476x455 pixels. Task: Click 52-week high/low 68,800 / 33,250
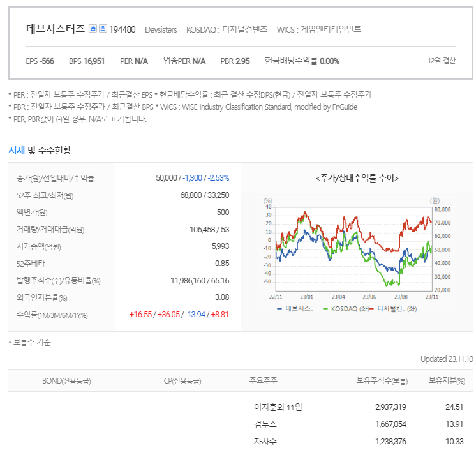(x=205, y=195)
